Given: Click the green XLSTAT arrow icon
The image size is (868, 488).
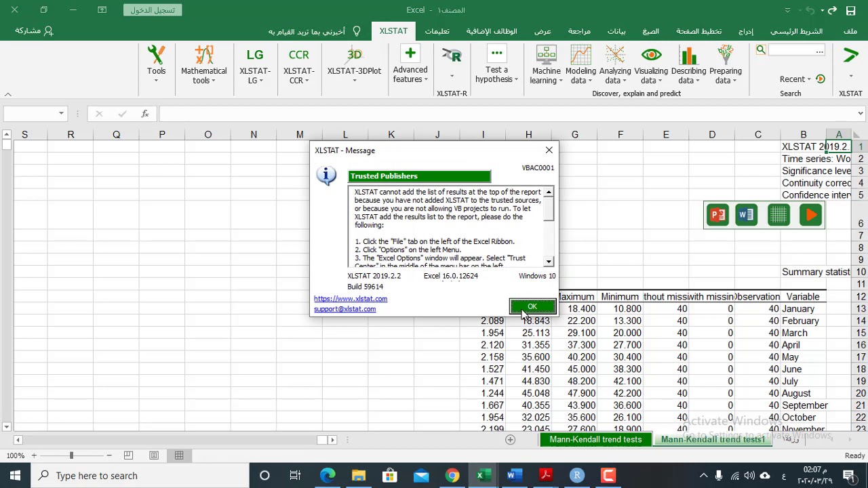Looking at the screenshot, I should click(x=850, y=56).
